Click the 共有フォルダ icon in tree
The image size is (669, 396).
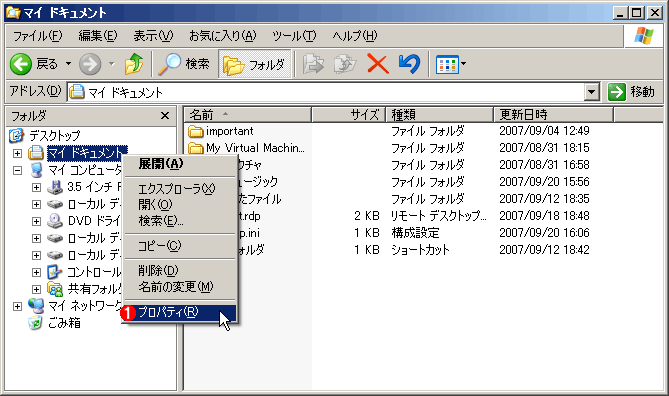(x=55, y=289)
